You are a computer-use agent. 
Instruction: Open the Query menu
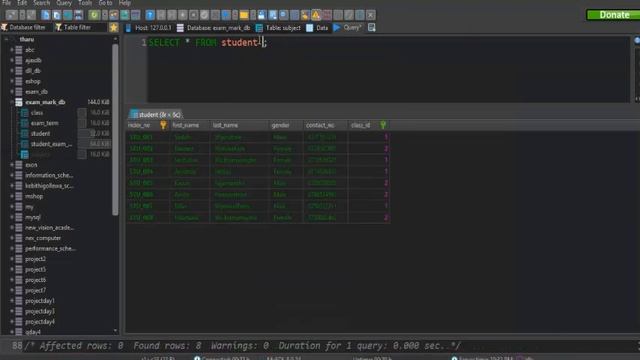[x=64, y=3]
